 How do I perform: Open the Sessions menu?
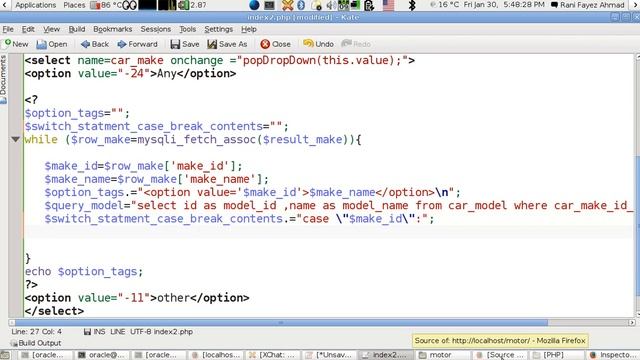156,29
